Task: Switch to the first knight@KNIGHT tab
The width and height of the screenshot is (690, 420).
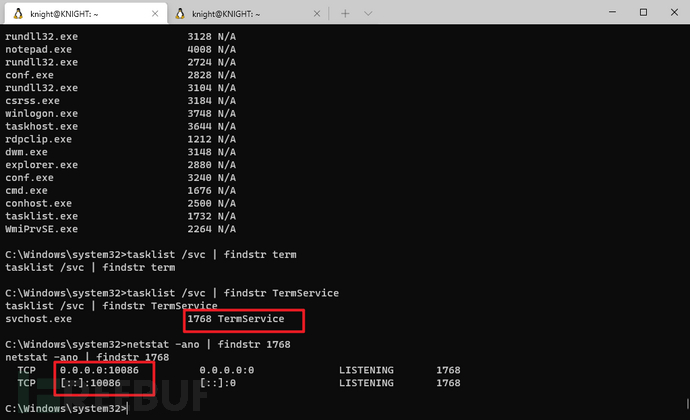Action: pyautogui.click(x=86, y=14)
